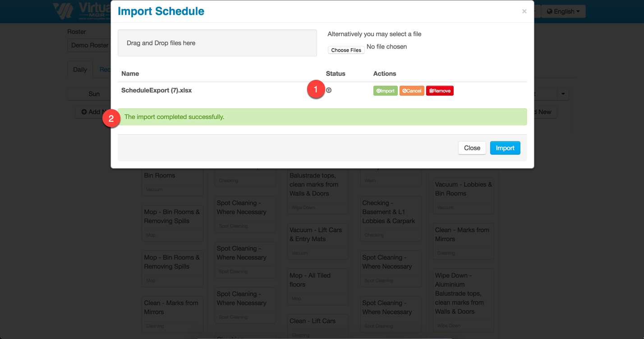
Task: Close the Import Schedule dialog with X
Action: click(x=524, y=12)
